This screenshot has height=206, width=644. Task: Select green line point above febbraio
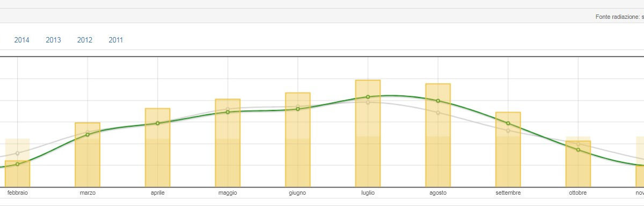coord(17,164)
